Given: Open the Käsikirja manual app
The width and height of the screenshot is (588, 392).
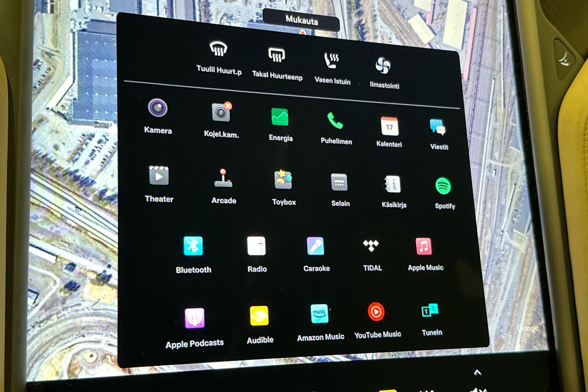Looking at the screenshot, I should coord(393,192).
